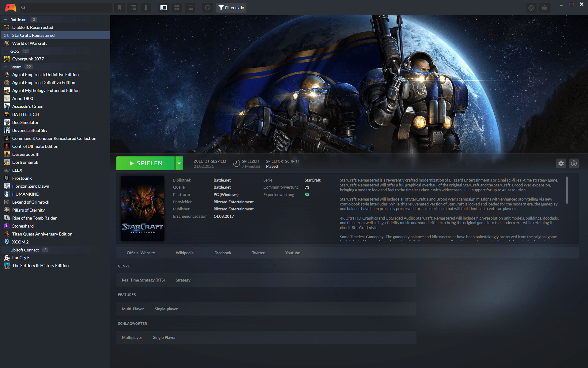Select The Settlers II: History Edition
This screenshot has width=588, height=368.
point(55,266)
